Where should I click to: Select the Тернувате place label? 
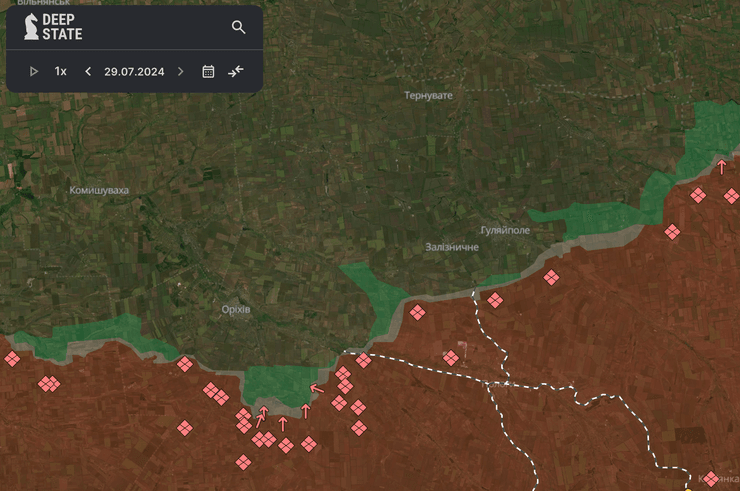point(428,95)
